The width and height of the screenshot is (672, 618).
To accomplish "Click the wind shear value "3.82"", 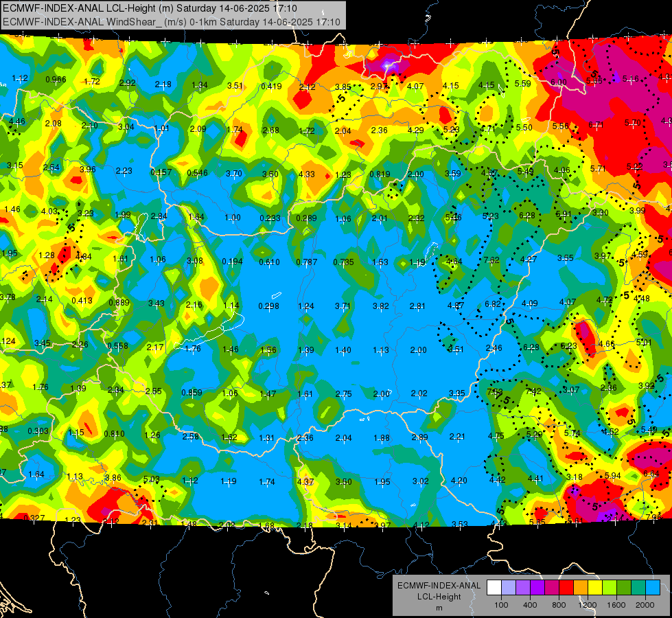I will (380, 306).
